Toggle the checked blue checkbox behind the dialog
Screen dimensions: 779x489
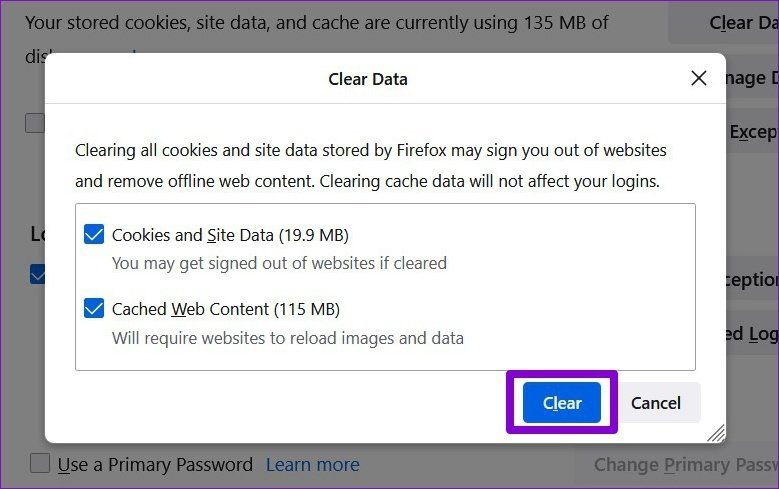[37, 274]
